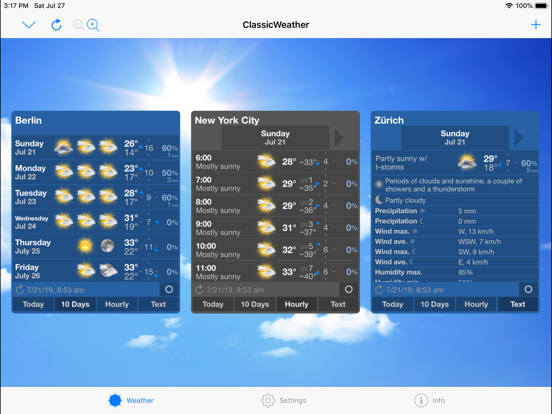The width and height of the screenshot is (552, 414).
Task: Click the weather icon in the 11:00 row
Action: pyautogui.click(x=266, y=271)
